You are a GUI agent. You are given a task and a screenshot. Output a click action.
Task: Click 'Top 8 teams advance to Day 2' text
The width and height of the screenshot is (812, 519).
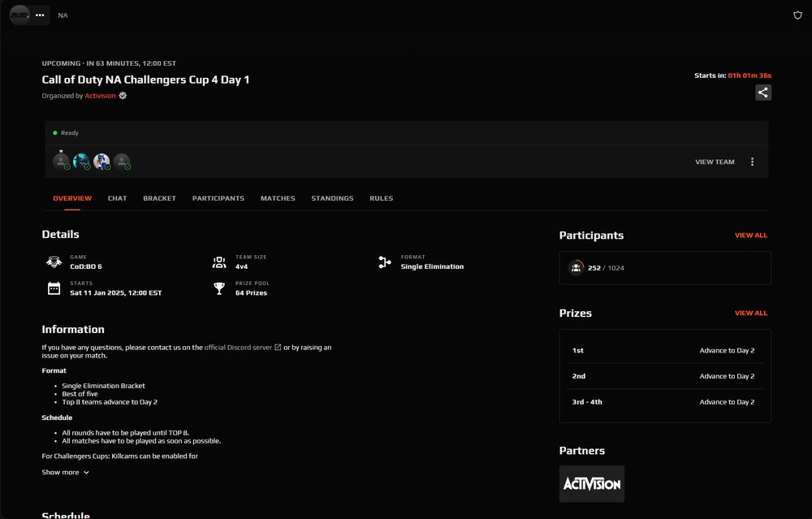pyautogui.click(x=110, y=402)
